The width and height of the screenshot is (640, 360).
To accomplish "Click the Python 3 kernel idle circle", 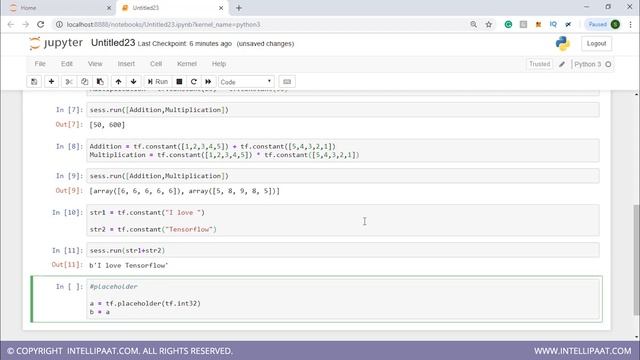I will point(608,64).
